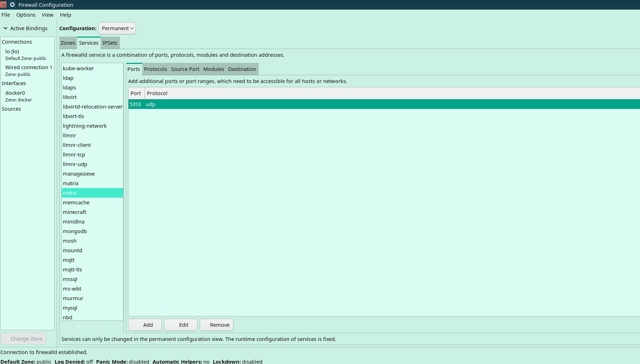Click the remove service minus icon
Image resolution: width=640 pixels, height=364 pixels.
[x=88, y=327]
